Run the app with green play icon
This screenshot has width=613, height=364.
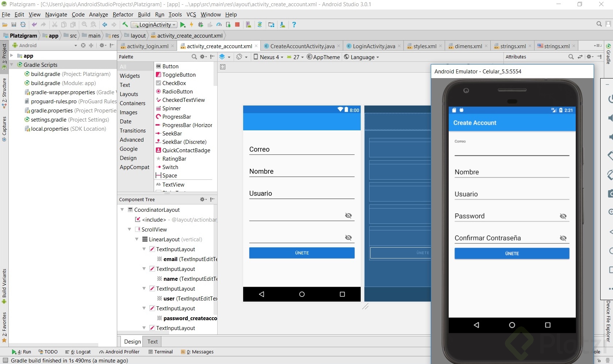tap(183, 25)
